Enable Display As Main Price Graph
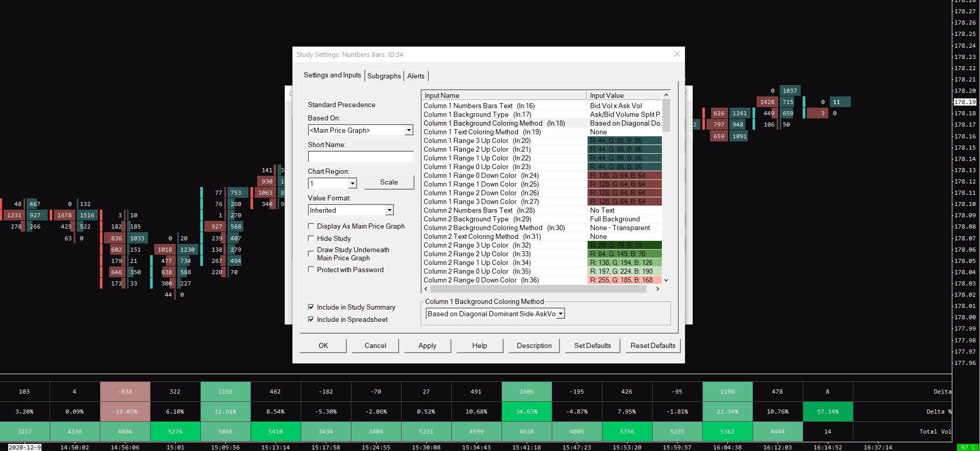The width and height of the screenshot is (980, 451). (x=311, y=226)
